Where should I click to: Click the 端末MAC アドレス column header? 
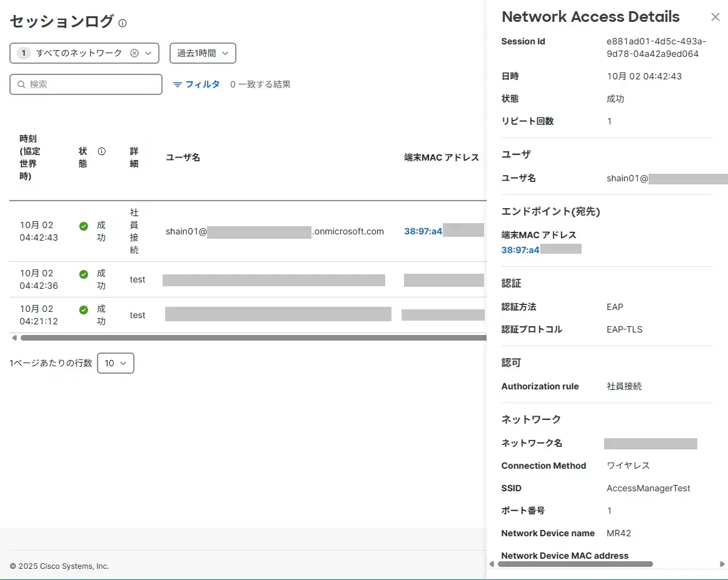click(442, 157)
